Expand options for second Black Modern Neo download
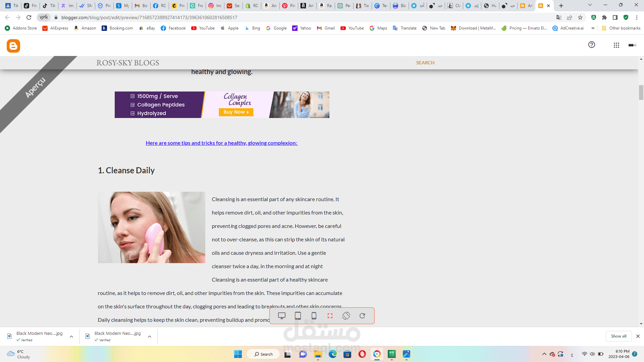 click(150, 337)
